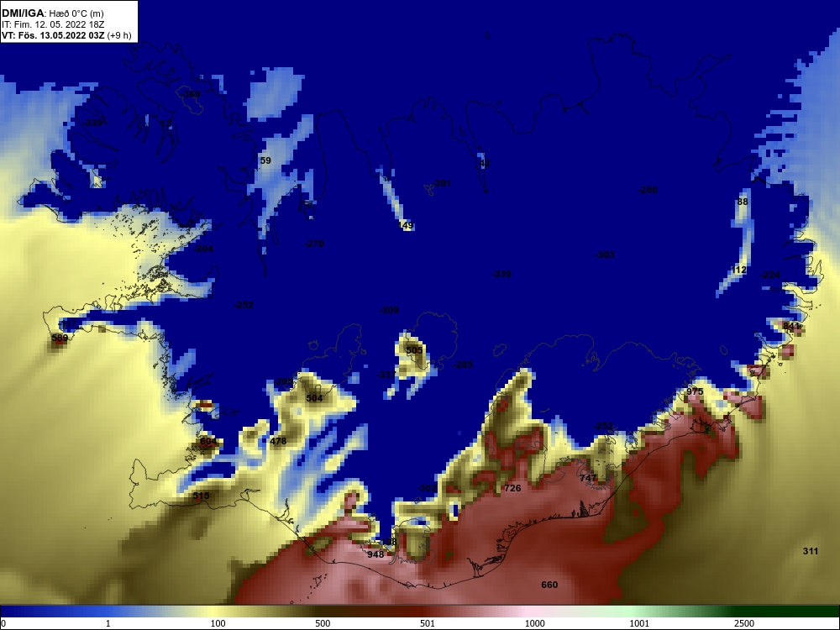Viewport: 840px width, 630px height.
Task: Click the legend label '2500'
Action: pyautogui.click(x=744, y=623)
